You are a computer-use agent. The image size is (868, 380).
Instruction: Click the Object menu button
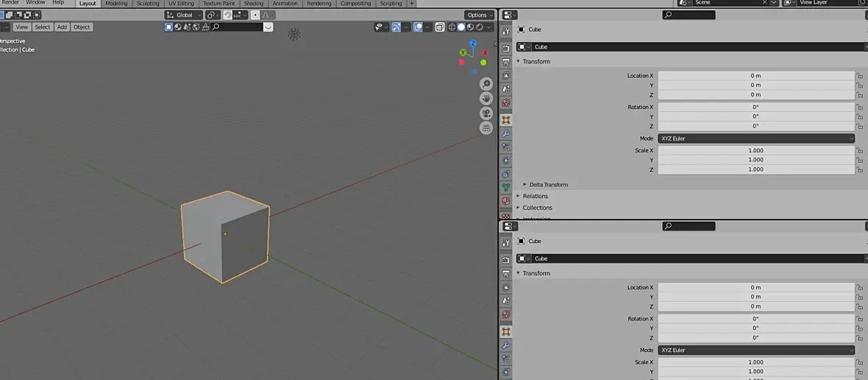point(82,27)
